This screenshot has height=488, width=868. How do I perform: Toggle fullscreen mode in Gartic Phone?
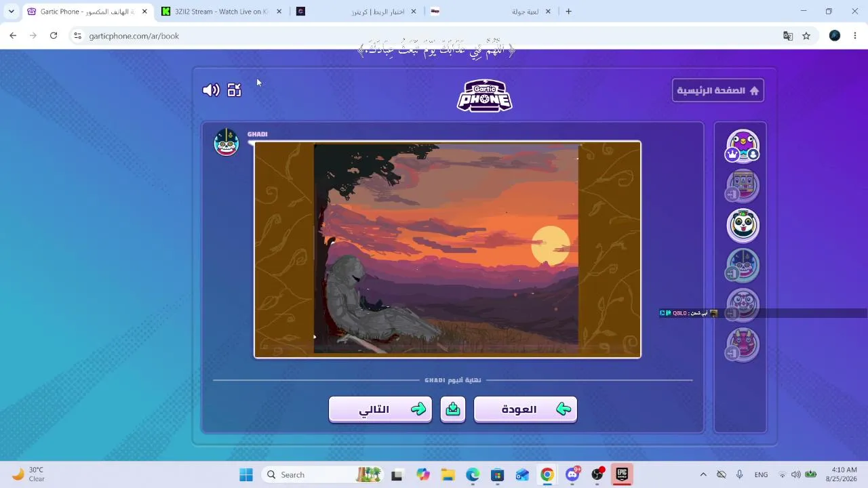coord(234,90)
